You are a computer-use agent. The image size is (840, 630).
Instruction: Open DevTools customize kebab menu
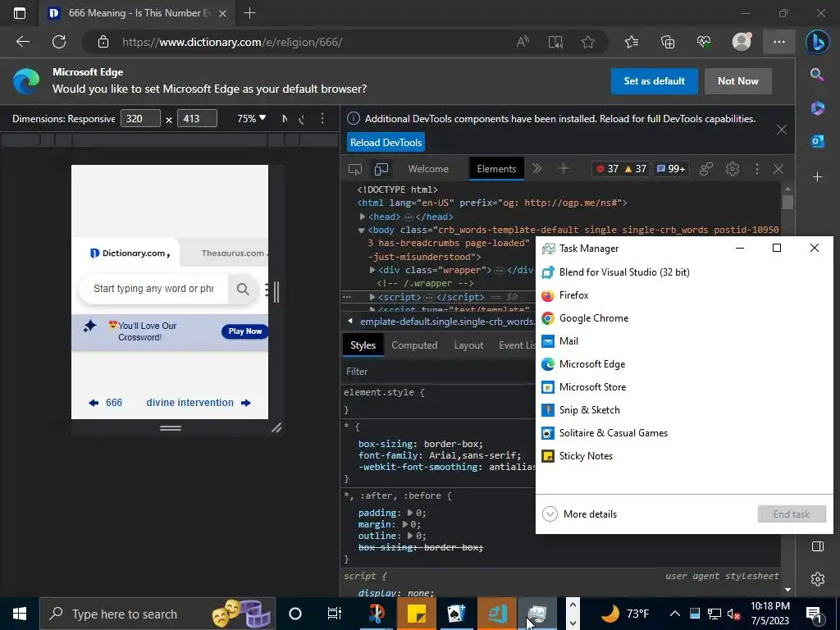(756, 169)
